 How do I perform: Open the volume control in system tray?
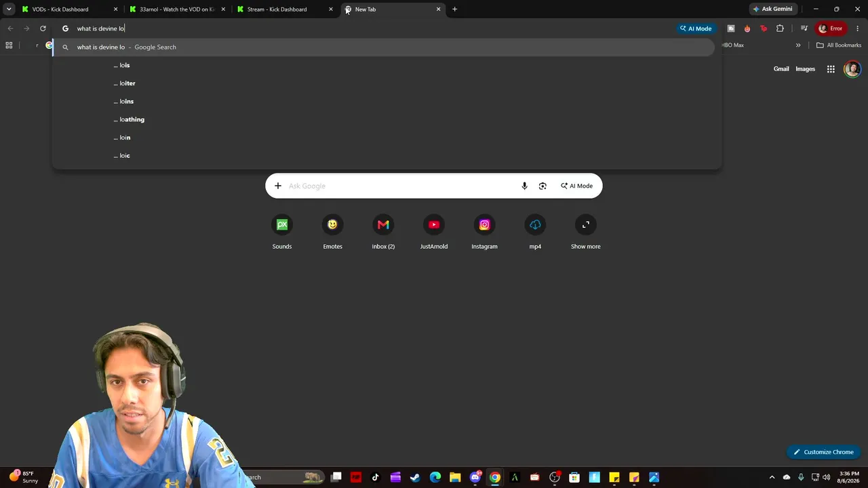[826, 477]
